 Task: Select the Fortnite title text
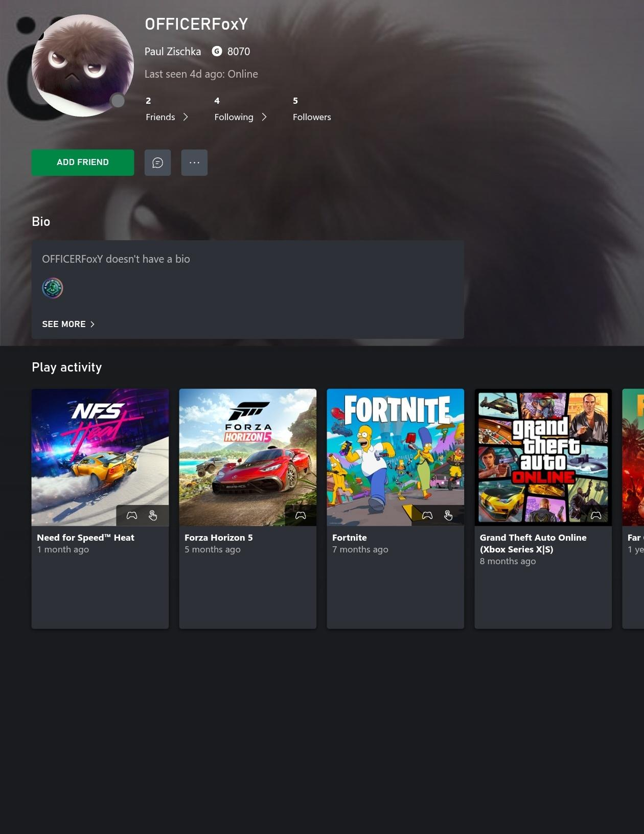350,538
